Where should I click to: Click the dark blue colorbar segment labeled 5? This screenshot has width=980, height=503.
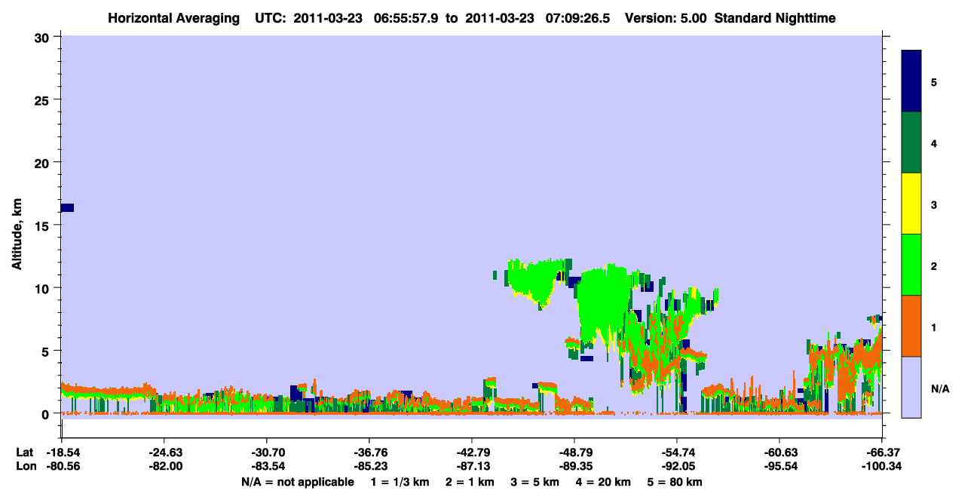911,81
